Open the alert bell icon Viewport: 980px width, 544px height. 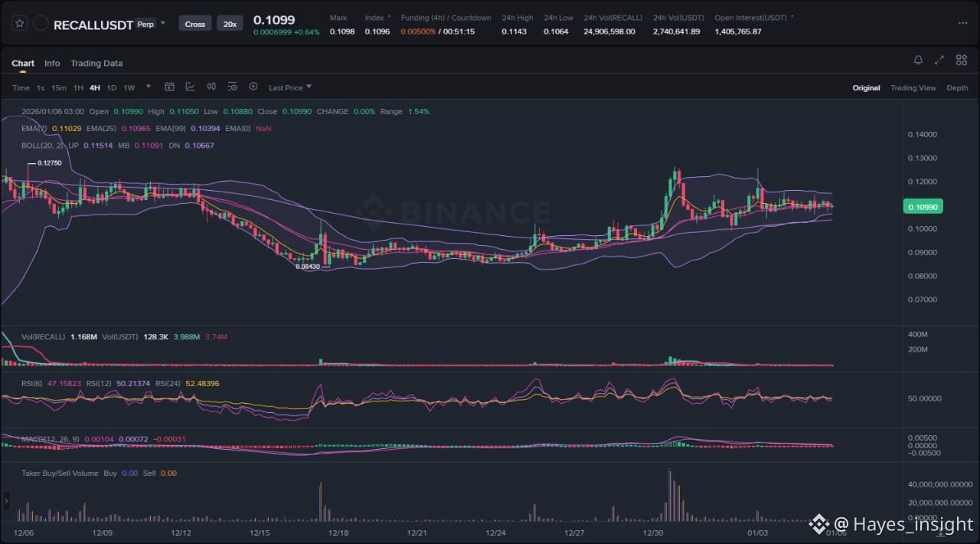[918, 60]
